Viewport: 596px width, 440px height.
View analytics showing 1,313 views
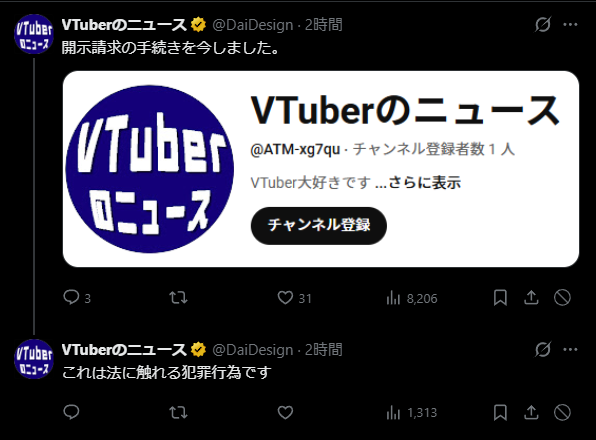412,413
